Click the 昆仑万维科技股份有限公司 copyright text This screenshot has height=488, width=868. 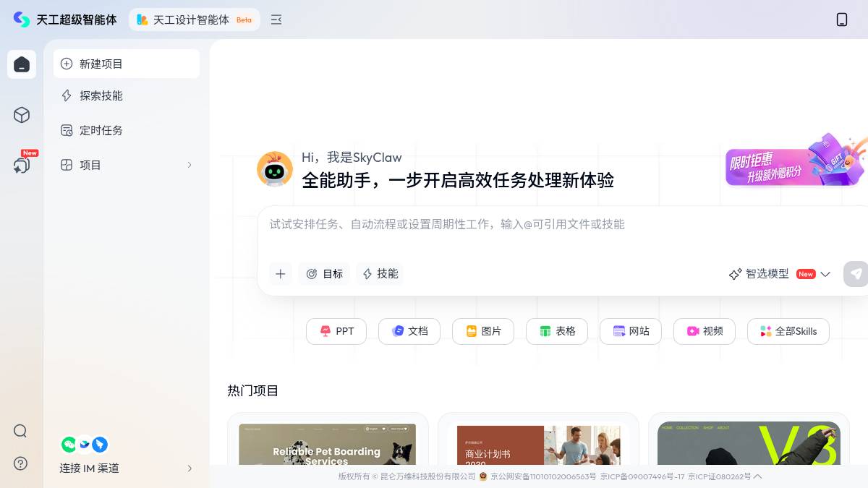click(428, 476)
